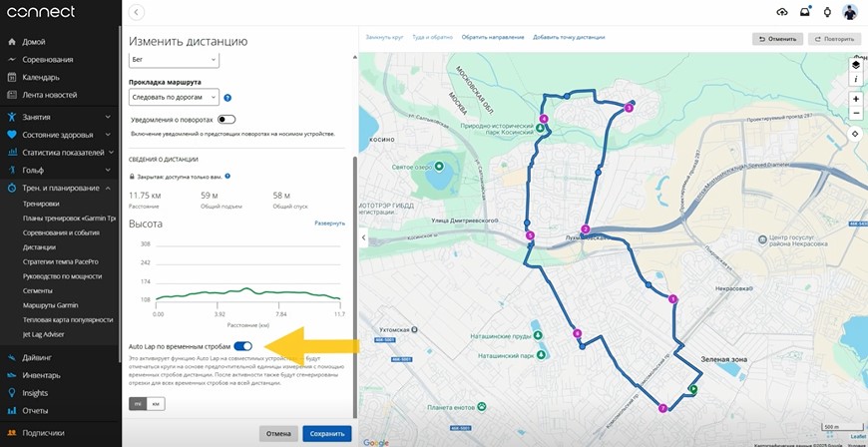
Task: Click help icon beside routing dropdown
Action: 227,98
